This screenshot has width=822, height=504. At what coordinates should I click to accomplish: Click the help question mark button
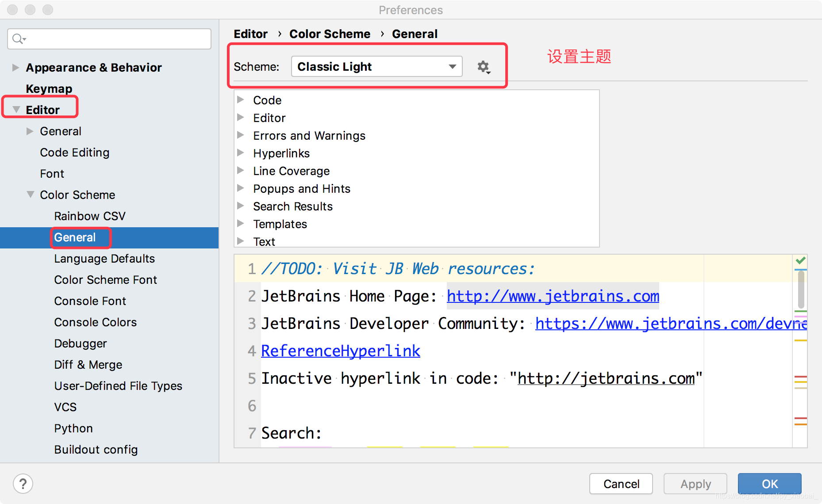point(23,484)
